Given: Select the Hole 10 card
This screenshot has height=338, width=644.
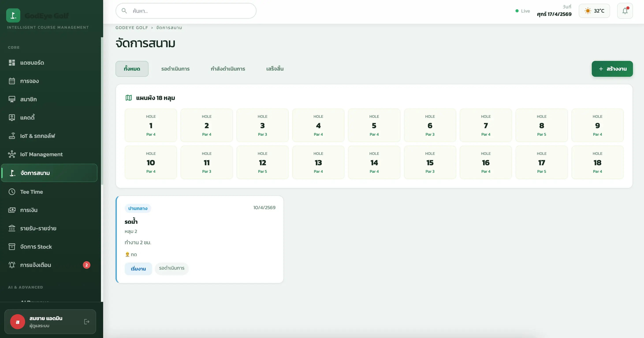Looking at the screenshot, I should [151, 162].
